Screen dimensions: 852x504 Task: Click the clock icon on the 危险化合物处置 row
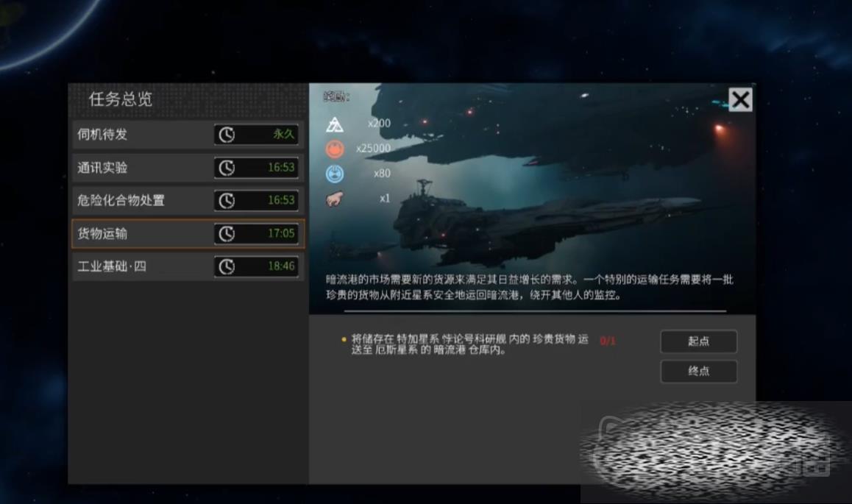coord(227,200)
